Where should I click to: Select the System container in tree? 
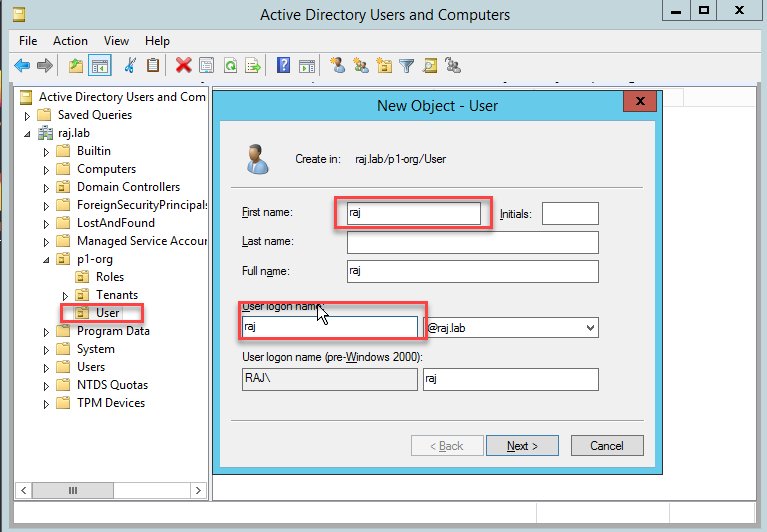[x=95, y=349]
